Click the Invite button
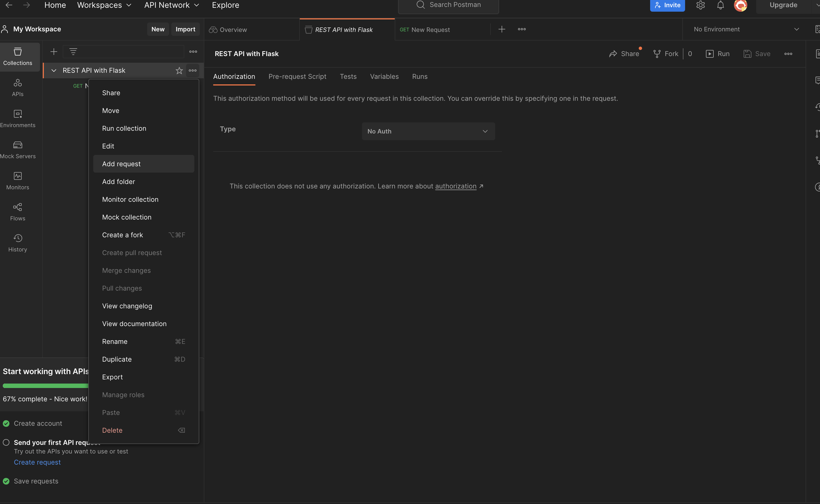Image resolution: width=820 pixels, height=504 pixels. point(667,5)
